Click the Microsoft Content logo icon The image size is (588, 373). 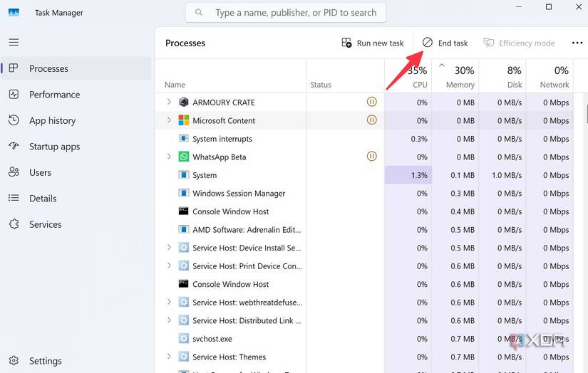click(x=184, y=120)
